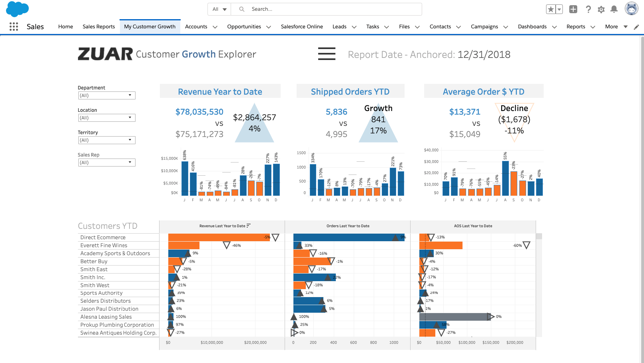Click the sort icon beside Revenue Last Year to Date

click(249, 226)
